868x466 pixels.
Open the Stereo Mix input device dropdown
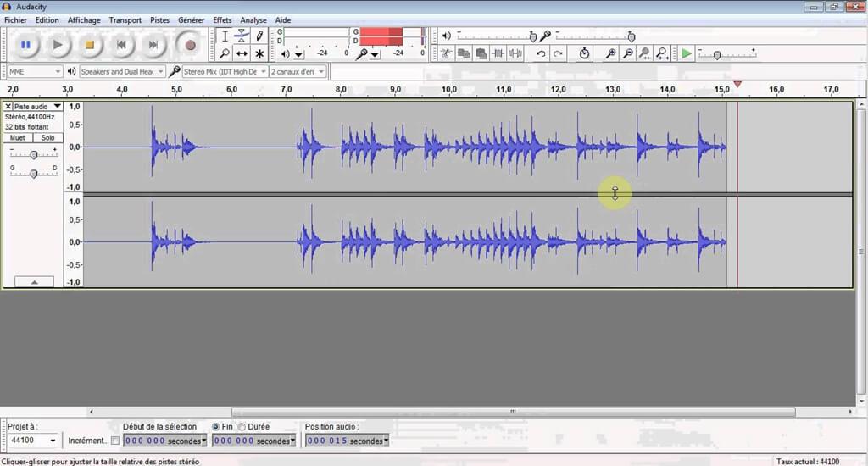225,71
